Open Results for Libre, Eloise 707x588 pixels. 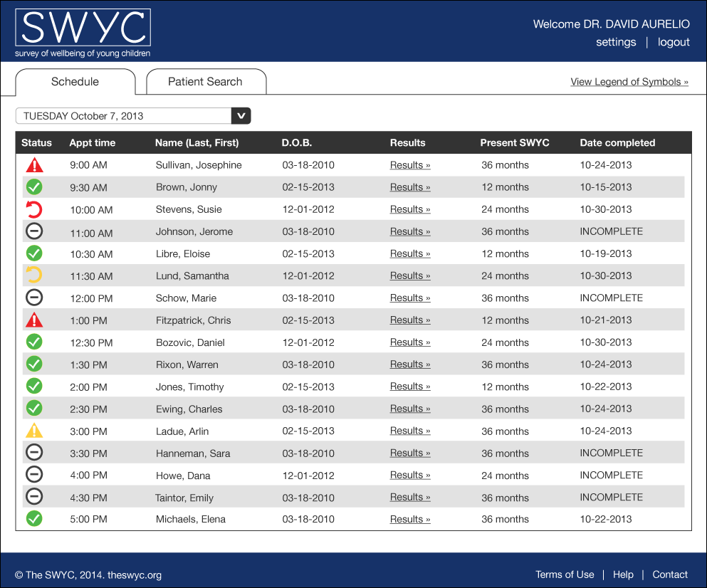pos(410,253)
